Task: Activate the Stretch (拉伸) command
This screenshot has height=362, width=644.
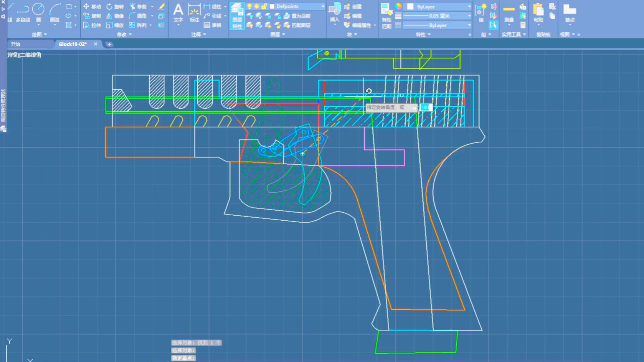Action: click(x=92, y=25)
